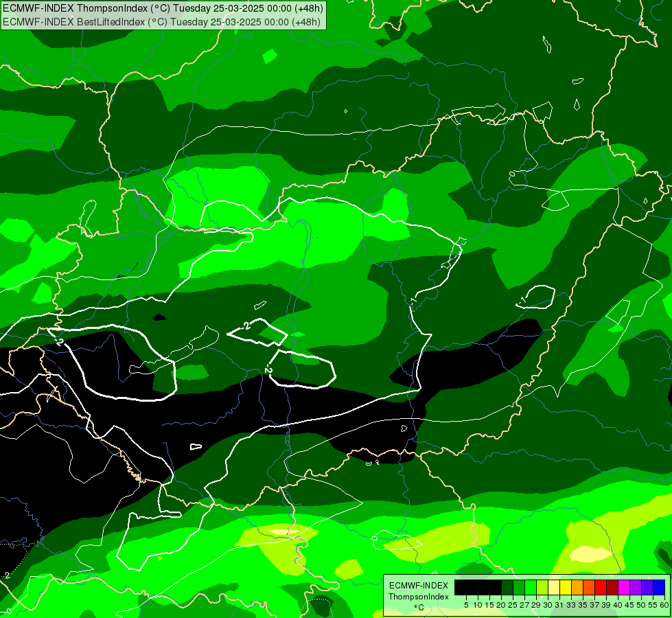Click legend scale value "35"

tap(583, 605)
